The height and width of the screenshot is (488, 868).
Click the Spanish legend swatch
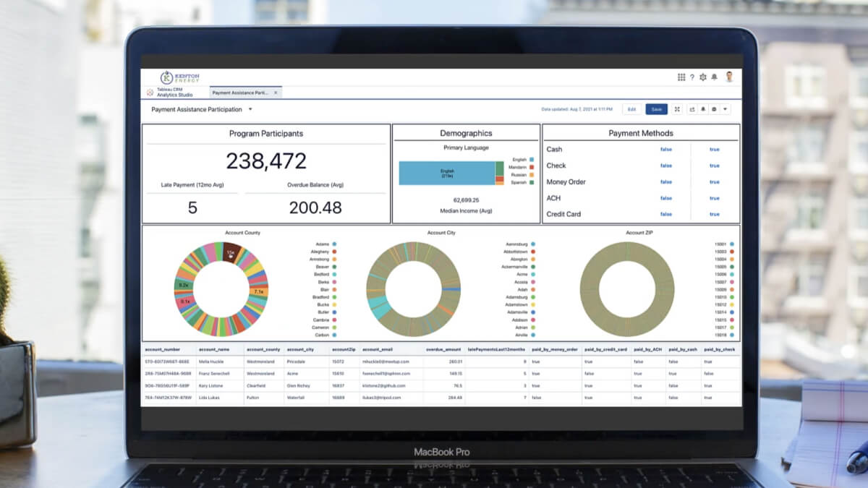pyautogui.click(x=532, y=183)
